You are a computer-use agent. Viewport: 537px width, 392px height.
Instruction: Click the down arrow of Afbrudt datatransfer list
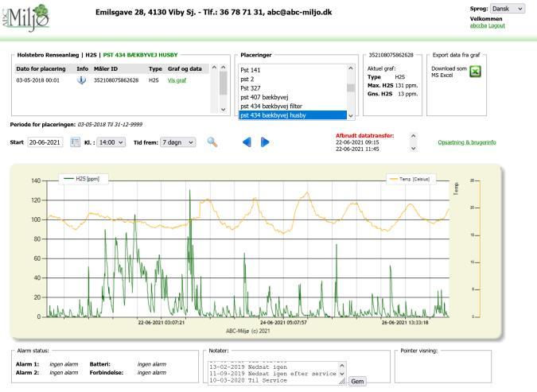(414, 149)
